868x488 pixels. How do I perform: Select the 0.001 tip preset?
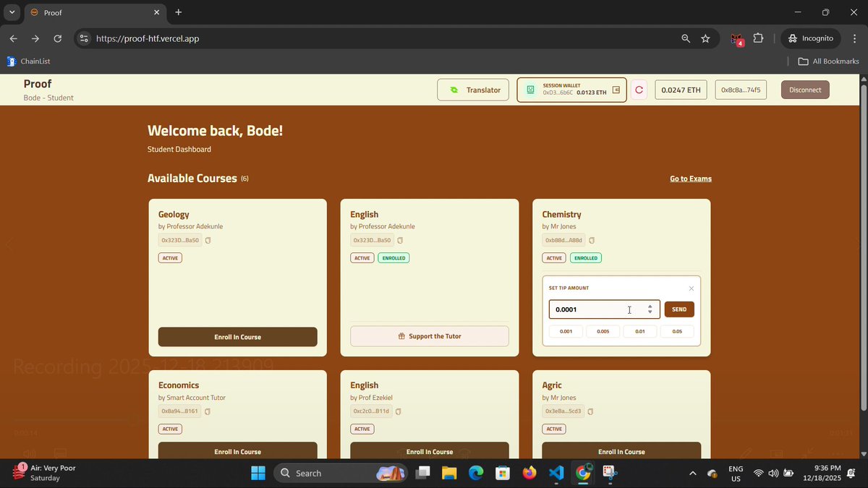pos(566,331)
